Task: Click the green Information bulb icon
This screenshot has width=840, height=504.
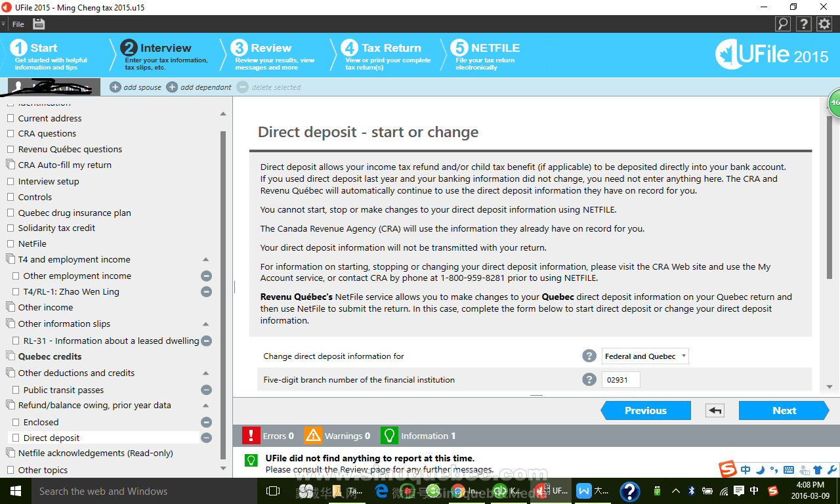Action: pos(389,435)
